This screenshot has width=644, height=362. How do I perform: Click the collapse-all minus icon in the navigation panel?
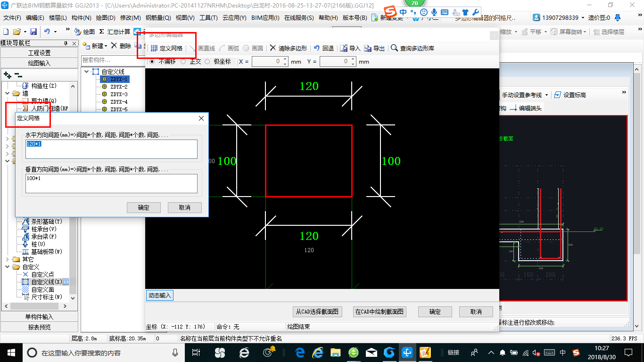(18, 75)
